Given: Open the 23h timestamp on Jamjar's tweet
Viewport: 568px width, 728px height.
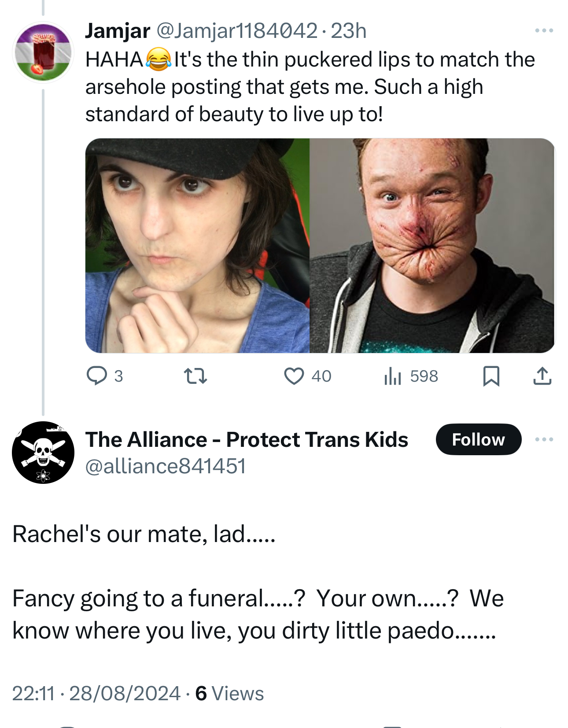Looking at the screenshot, I should click(348, 30).
